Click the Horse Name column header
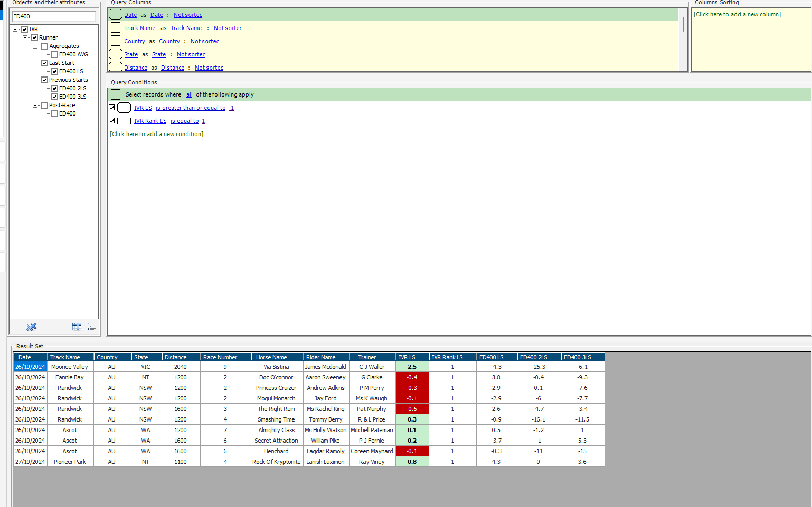812x507 pixels. (x=277, y=357)
